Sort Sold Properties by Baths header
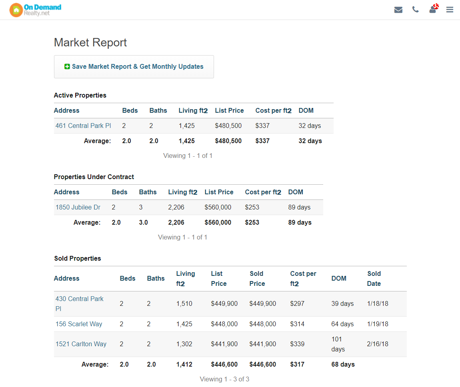Screen dimensions: 460x387 pos(156,279)
